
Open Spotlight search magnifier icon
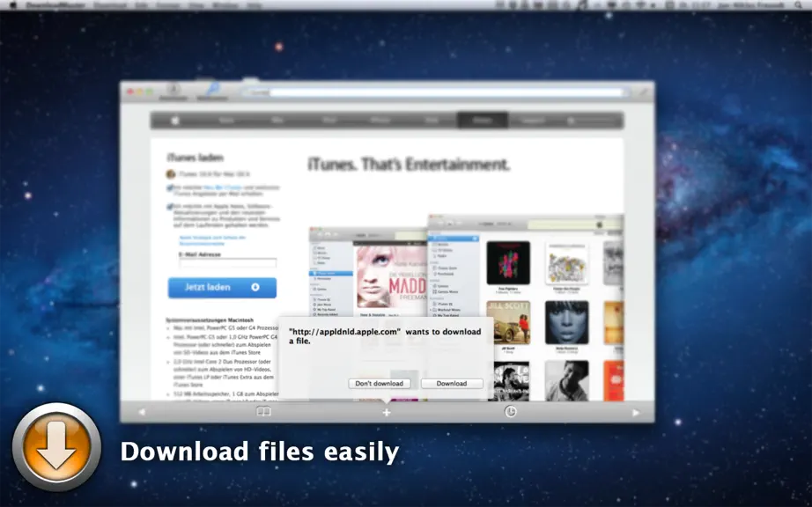click(799, 5)
